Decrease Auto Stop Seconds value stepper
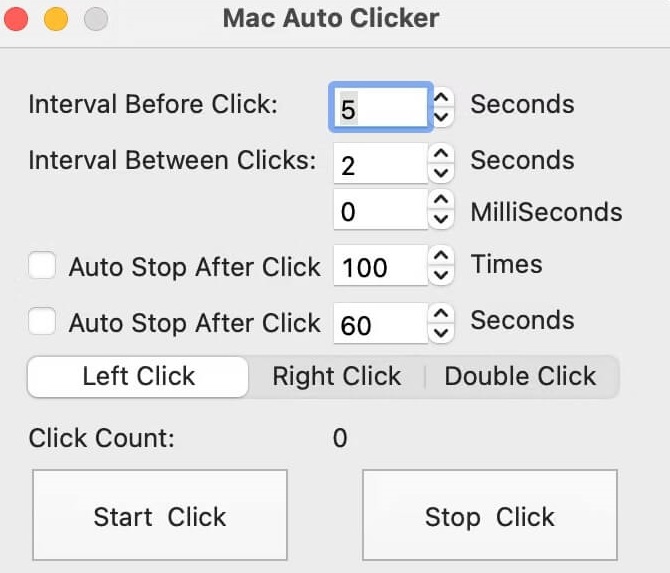670x573 pixels. pyautogui.click(x=440, y=332)
